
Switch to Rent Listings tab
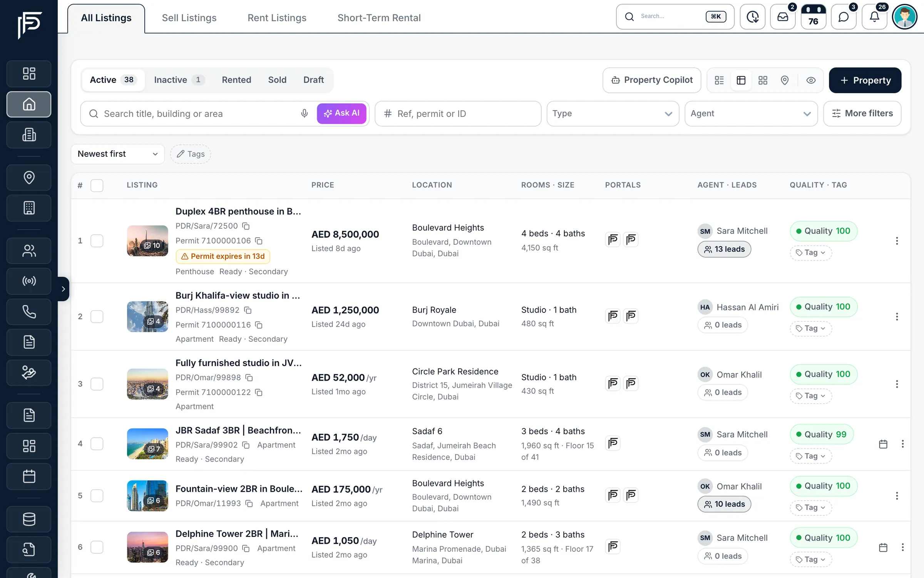tap(277, 18)
